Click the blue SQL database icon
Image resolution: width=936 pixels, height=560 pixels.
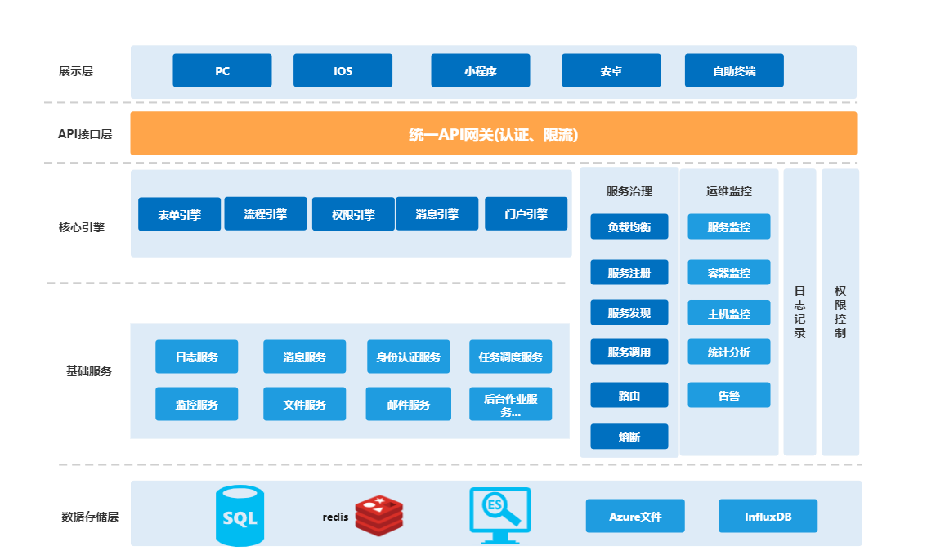click(x=240, y=516)
